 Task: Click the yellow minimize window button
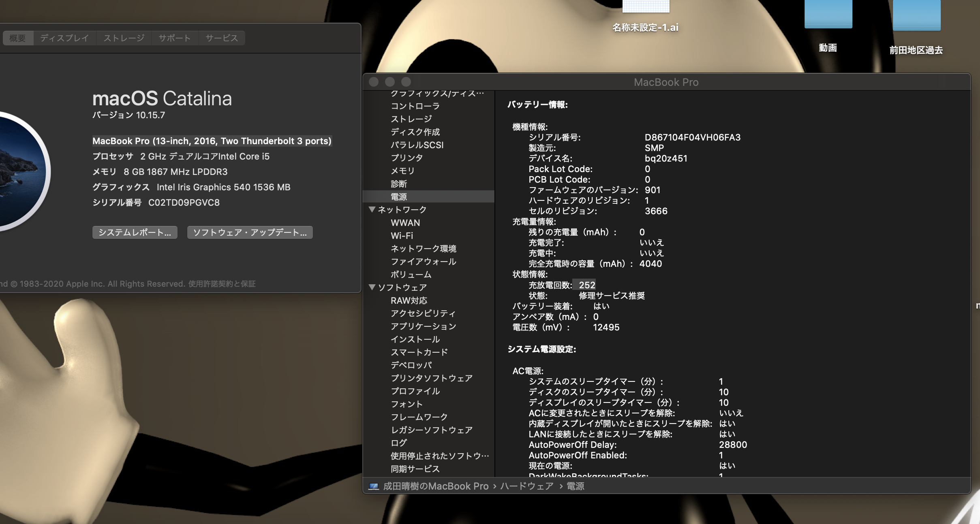[x=390, y=82]
